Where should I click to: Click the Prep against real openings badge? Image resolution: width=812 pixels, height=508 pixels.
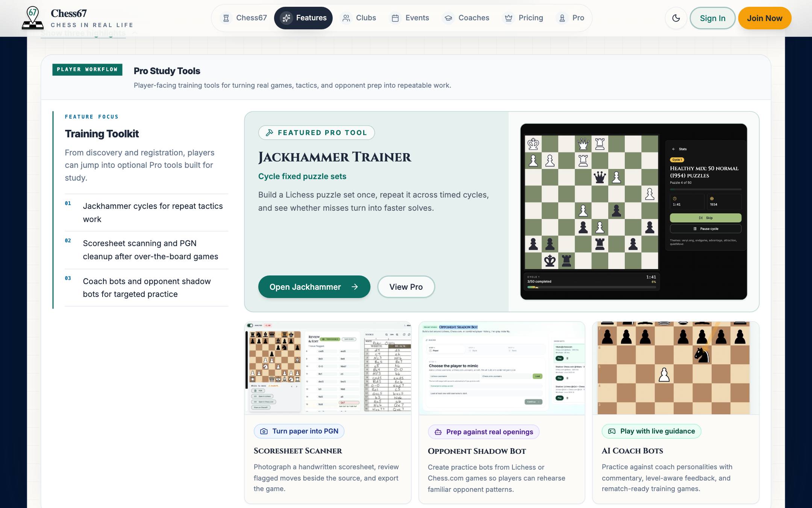(x=483, y=432)
